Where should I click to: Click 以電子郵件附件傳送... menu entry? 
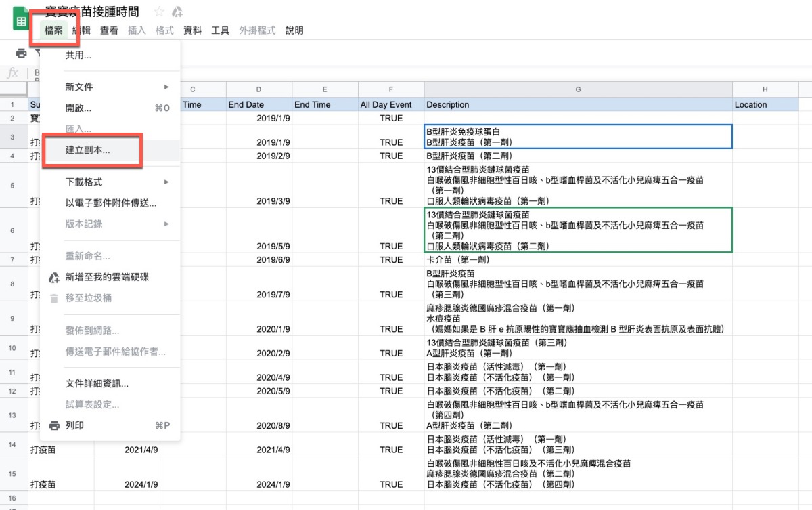pos(111,203)
